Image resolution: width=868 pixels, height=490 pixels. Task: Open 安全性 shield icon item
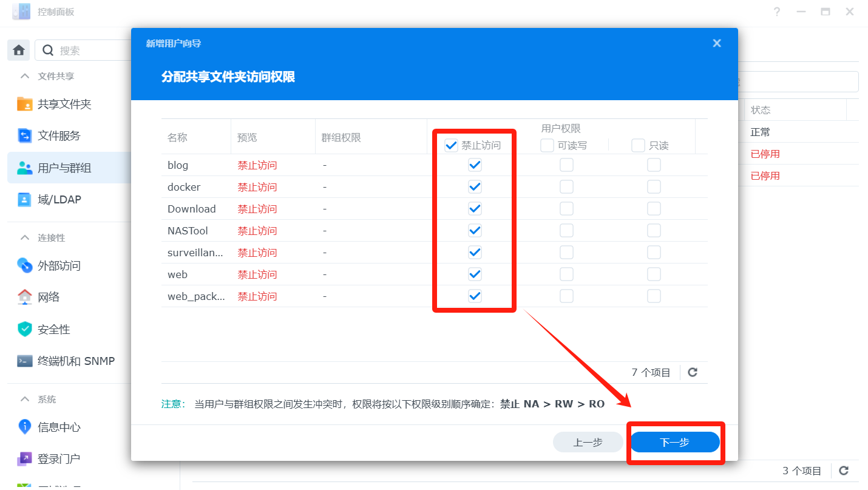coord(25,329)
